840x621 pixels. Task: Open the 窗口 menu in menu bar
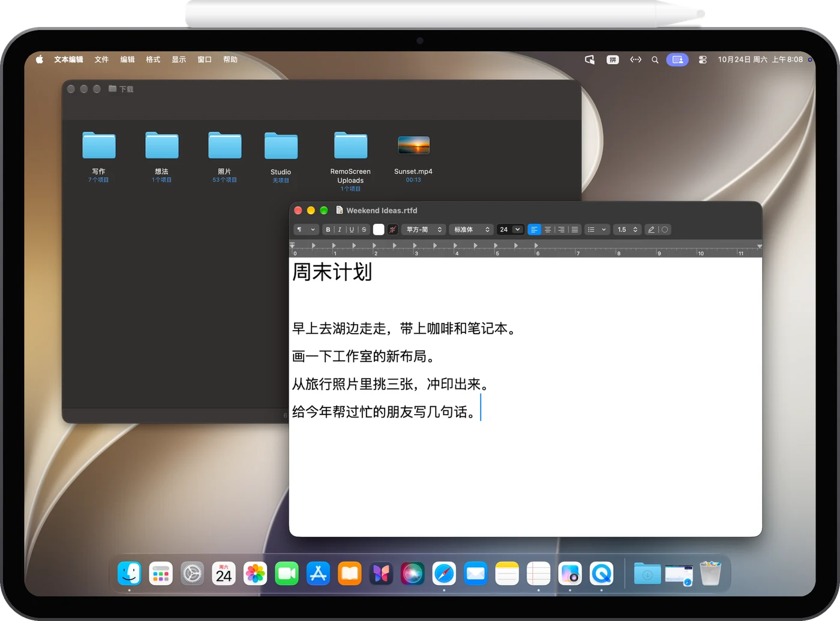pos(205,59)
